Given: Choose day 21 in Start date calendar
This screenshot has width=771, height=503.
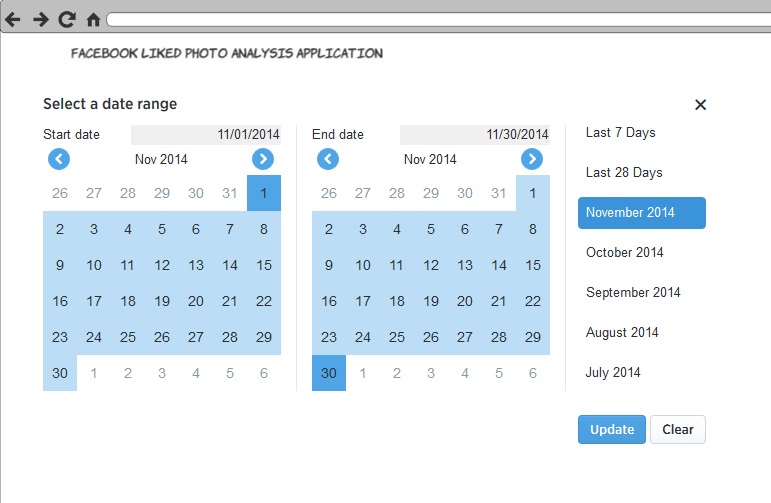Looking at the screenshot, I should pos(230,301).
